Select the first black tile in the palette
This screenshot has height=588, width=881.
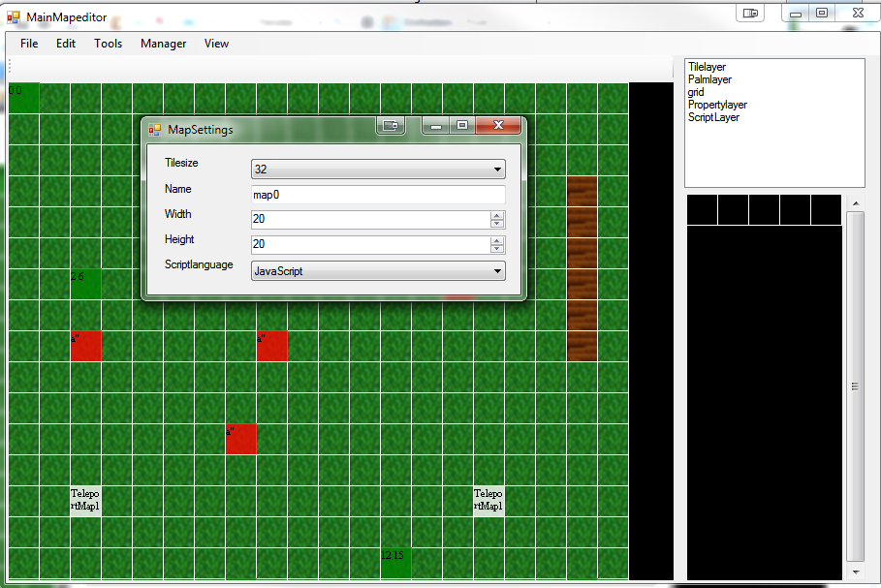(x=702, y=210)
